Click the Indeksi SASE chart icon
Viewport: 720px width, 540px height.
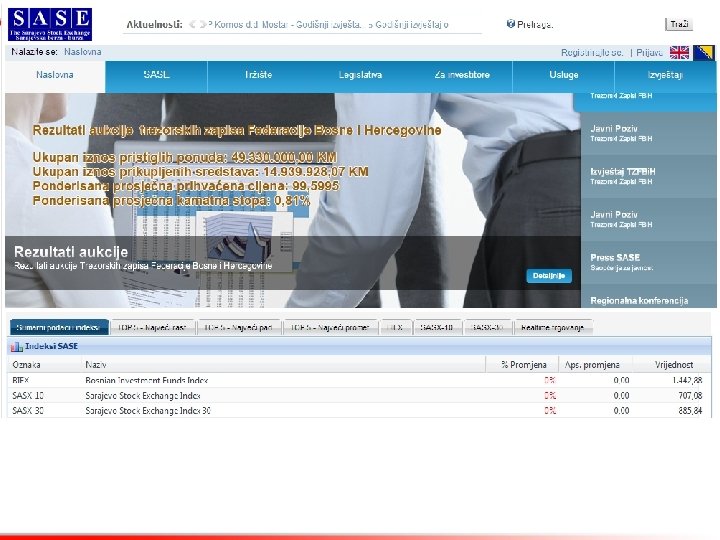(17, 347)
